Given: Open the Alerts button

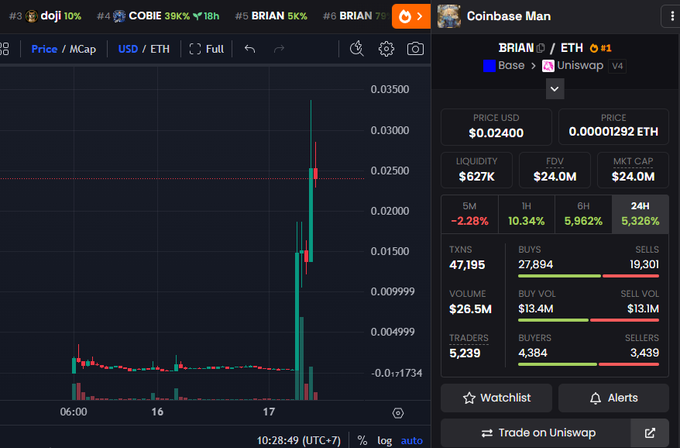Looking at the screenshot, I should (614, 398).
